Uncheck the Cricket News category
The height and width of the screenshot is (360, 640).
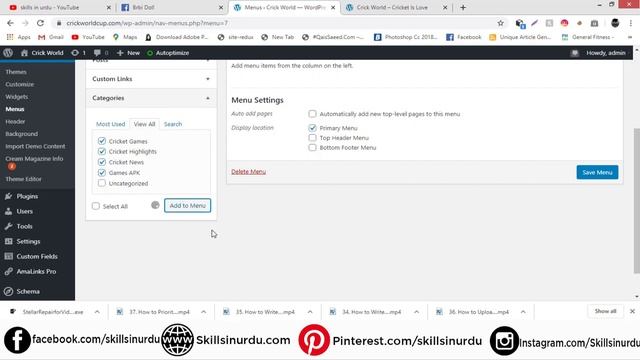[102, 162]
